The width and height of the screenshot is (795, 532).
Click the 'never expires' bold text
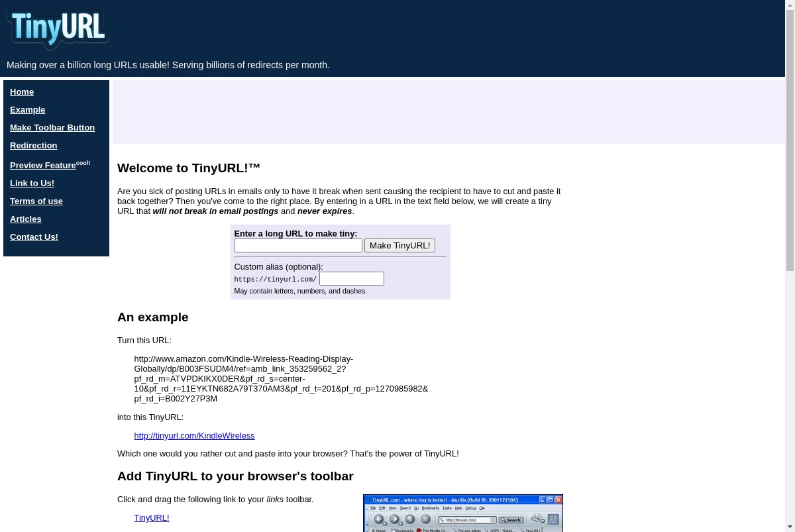325,211
